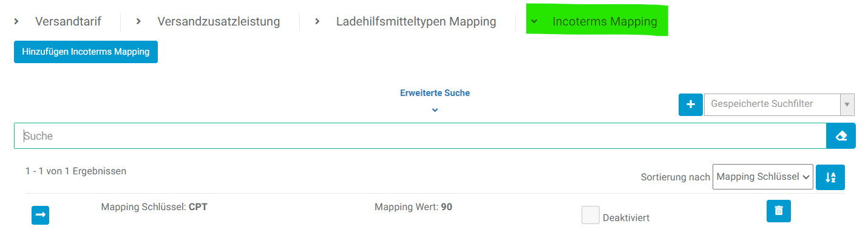Click the blue plus icon to save a filter
This screenshot has width=868, height=232.
pos(690,104)
